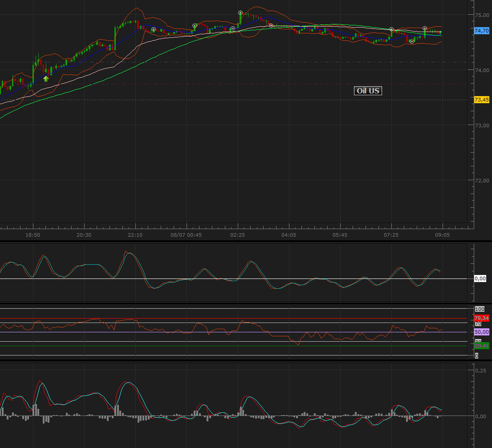This screenshot has height=448, width=492.
Task: Click the 18:50 time axis label
Action: pos(33,235)
